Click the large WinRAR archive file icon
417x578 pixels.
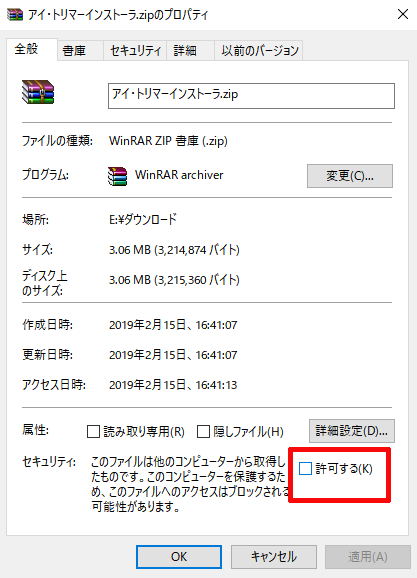[38, 92]
